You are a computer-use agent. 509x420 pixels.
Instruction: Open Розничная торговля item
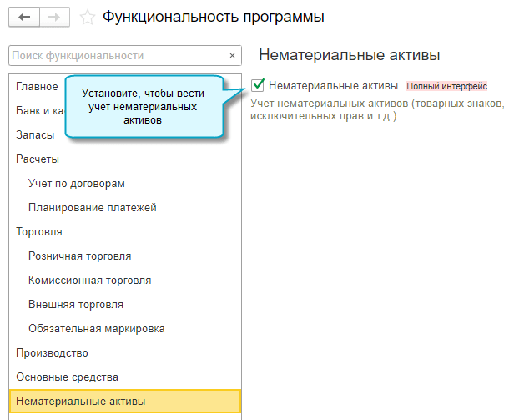[x=79, y=256]
